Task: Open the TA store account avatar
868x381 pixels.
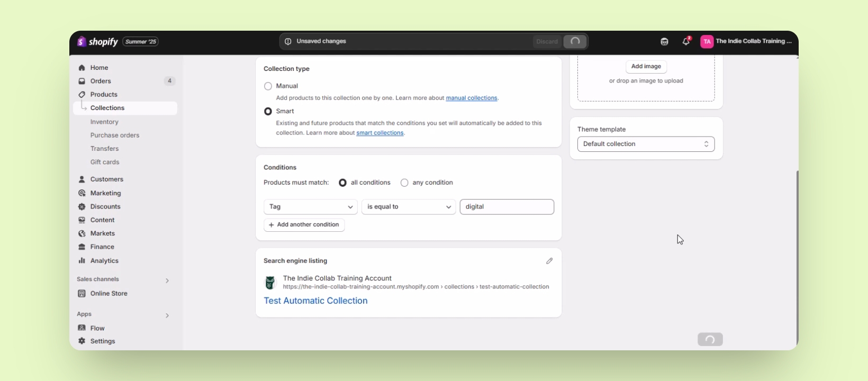Action: pyautogui.click(x=707, y=42)
